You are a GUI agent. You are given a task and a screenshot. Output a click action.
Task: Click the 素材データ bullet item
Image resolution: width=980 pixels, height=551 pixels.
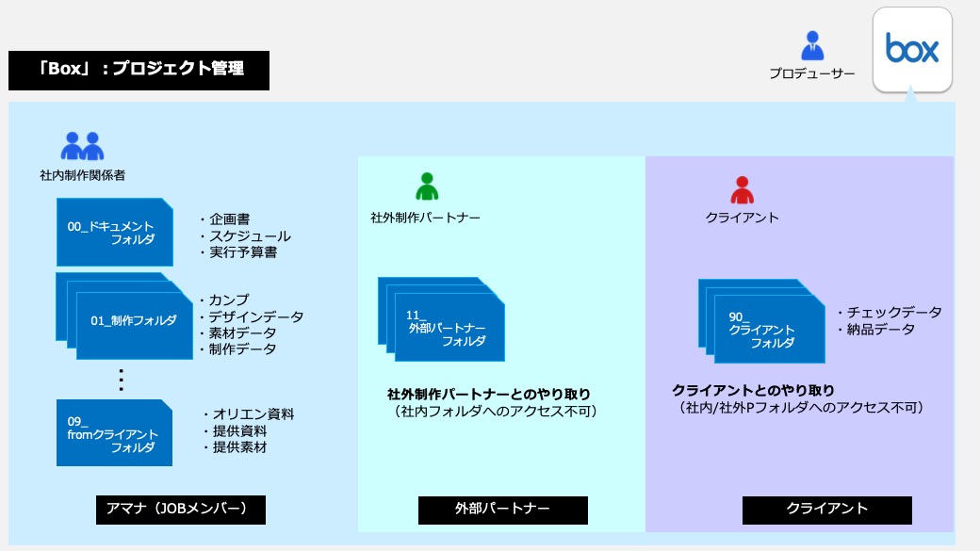(x=238, y=333)
